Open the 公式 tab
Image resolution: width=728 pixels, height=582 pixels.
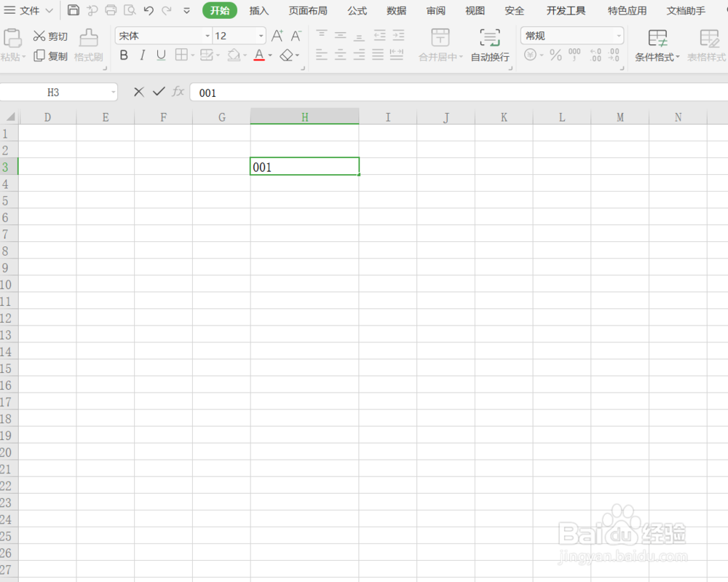(357, 10)
